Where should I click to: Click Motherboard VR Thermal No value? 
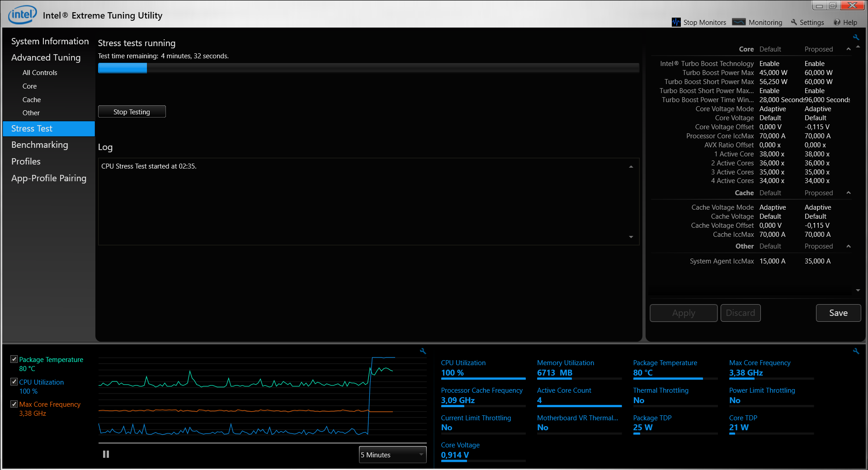[542, 428]
